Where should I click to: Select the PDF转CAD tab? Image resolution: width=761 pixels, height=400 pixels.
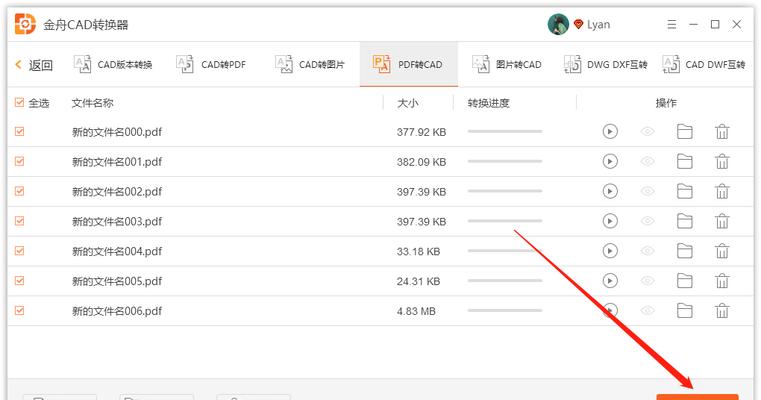(x=408, y=64)
